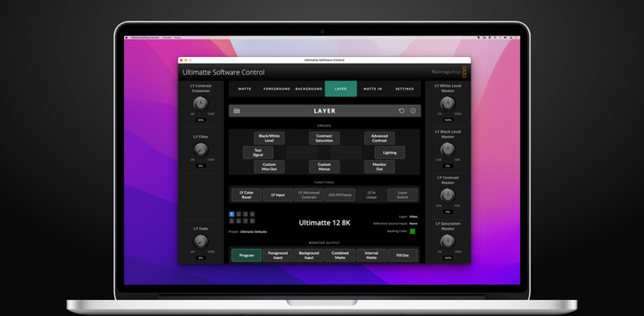This screenshot has height=316, width=644.
Task: Switch to the FOREGROUND tab
Action: pyautogui.click(x=277, y=89)
